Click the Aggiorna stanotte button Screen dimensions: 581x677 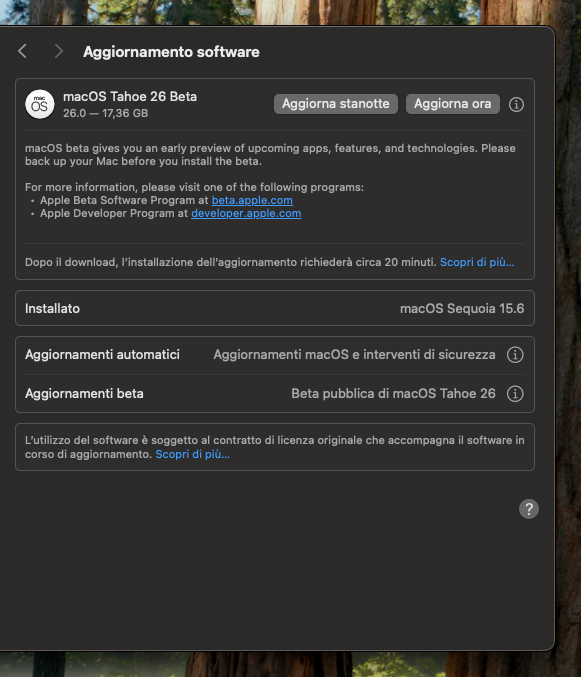click(336, 104)
